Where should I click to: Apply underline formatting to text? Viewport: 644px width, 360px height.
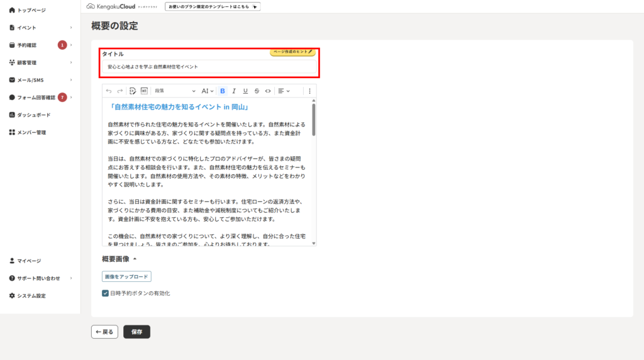click(x=245, y=91)
